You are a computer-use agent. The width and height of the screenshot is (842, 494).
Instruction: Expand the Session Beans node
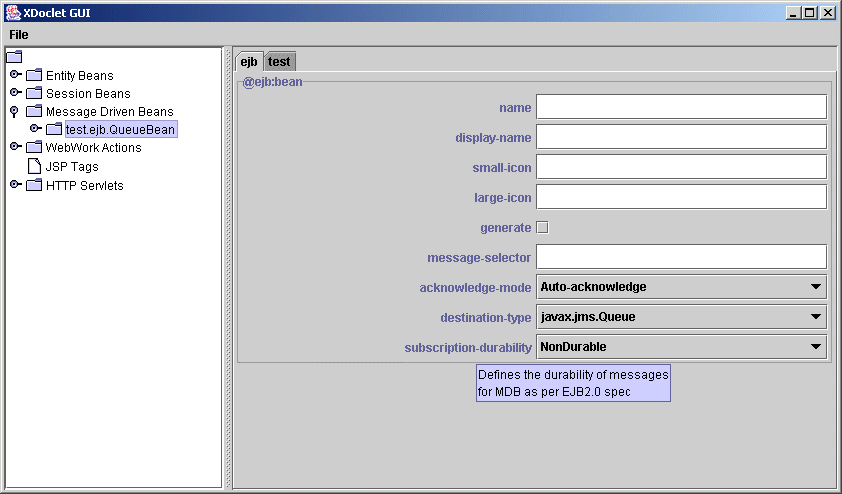[16, 92]
